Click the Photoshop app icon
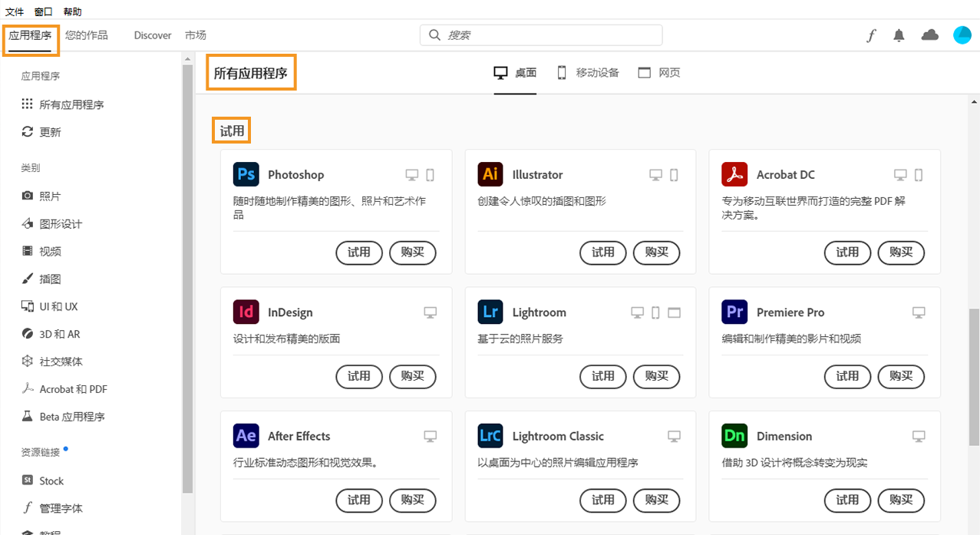Image resolution: width=980 pixels, height=535 pixels. click(x=246, y=174)
